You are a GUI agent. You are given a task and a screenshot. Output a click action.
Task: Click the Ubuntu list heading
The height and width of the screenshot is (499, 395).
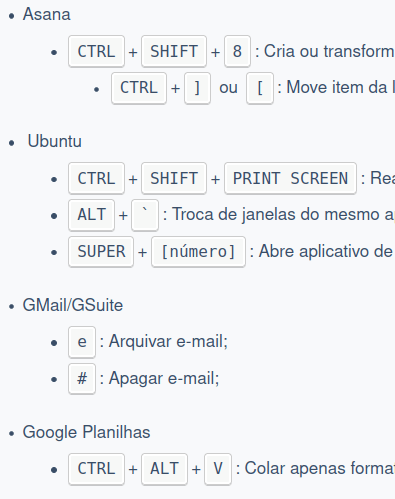(x=55, y=141)
